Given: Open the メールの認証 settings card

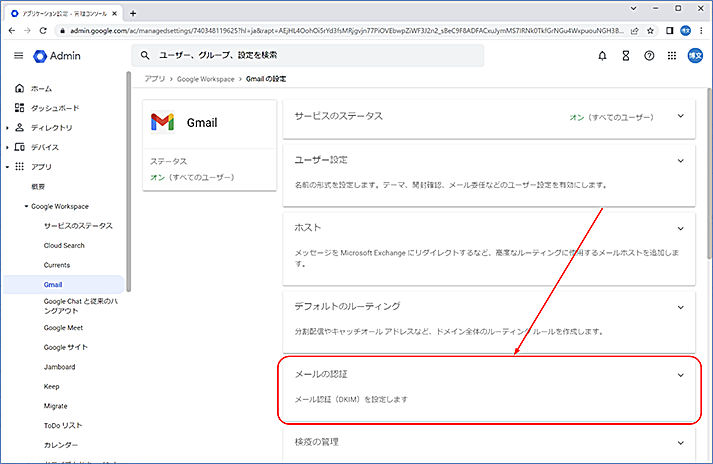Looking at the screenshot, I should tap(489, 390).
